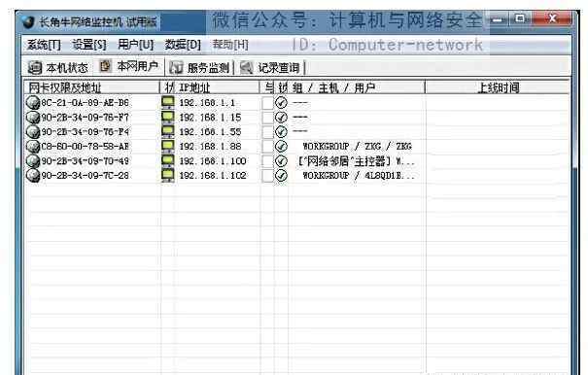588x375 pixels.
Task: Click monitor icon next to 192.168.1.100
Action: [x=167, y=161]
